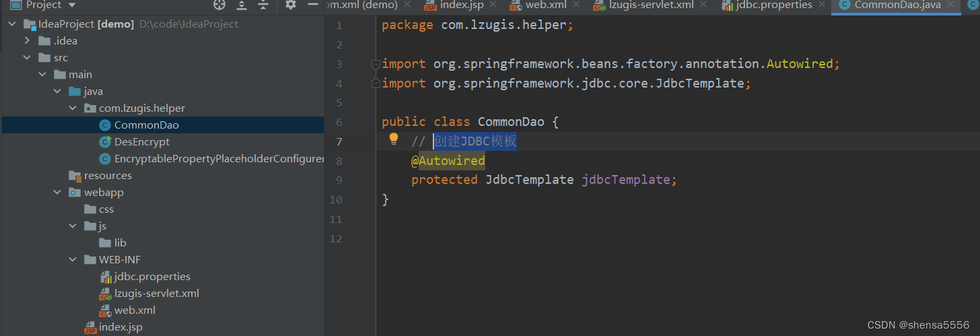Click the package com.lzugis.helper statement
Screen dimensions: 980x336
click(477, 26)
